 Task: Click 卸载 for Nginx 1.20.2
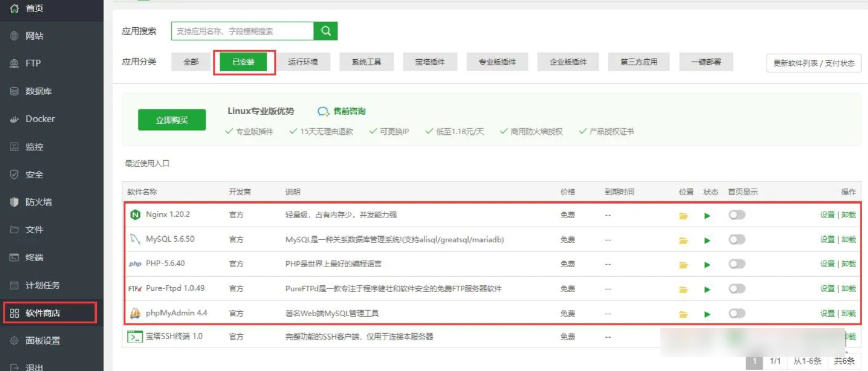point(849,215)
